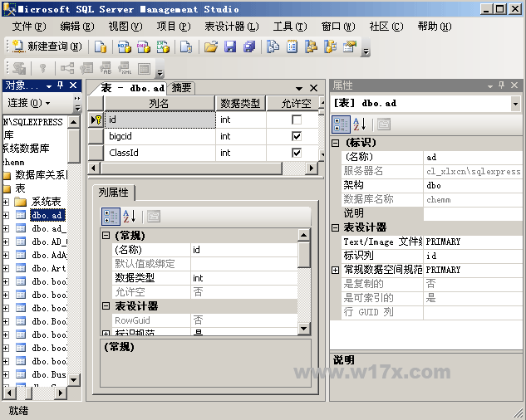Open the Template Explorer icon
The height and width of the screenshot is (420, 526).
[x=330, y=46]
